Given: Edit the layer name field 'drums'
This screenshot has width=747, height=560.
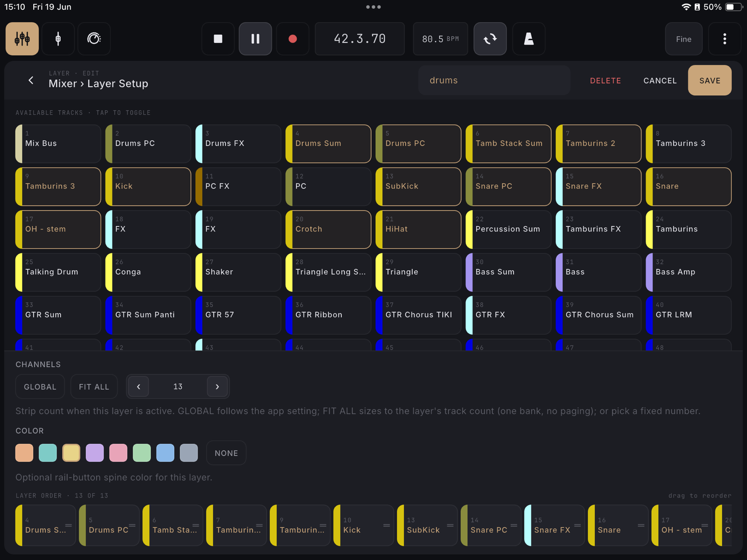Looking at the screenshot, I should (494, 80).
